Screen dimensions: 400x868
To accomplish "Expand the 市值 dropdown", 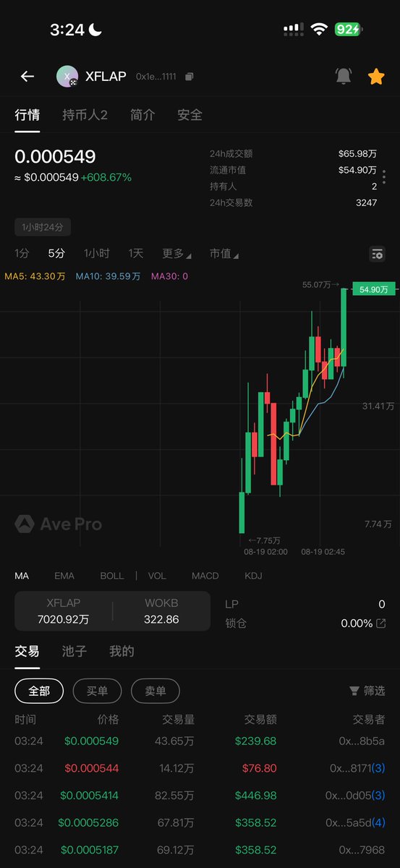I will pos(224,254).
